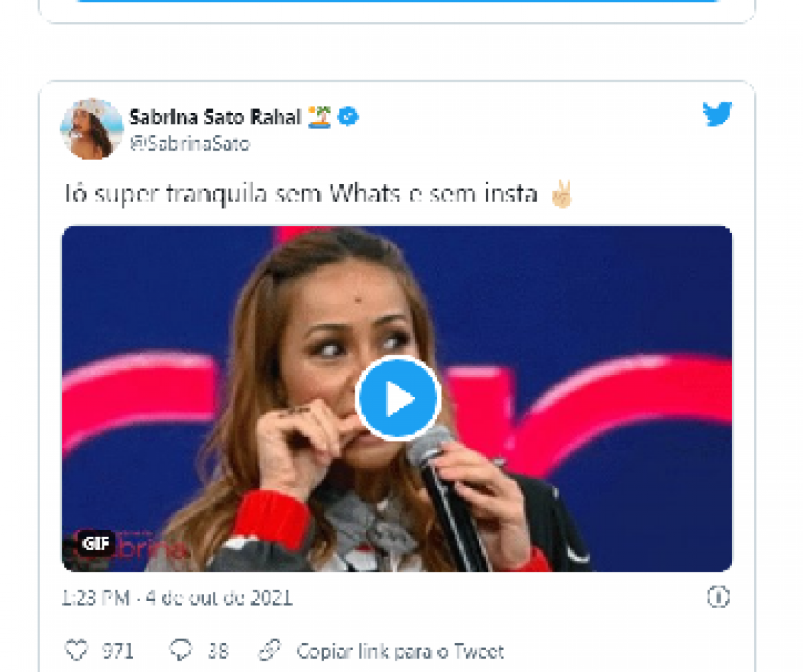Click the Sabrina Sato Rahal display name

coord(215,118)
